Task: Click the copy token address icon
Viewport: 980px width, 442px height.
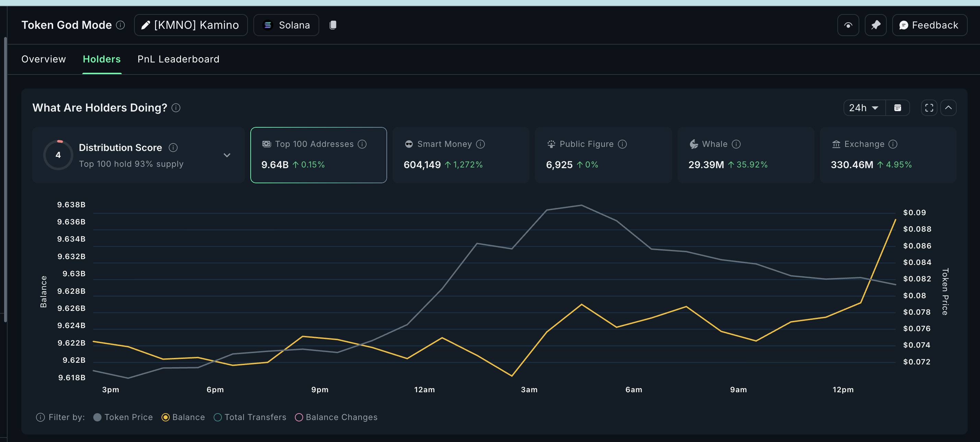Action: click(333, 25)
